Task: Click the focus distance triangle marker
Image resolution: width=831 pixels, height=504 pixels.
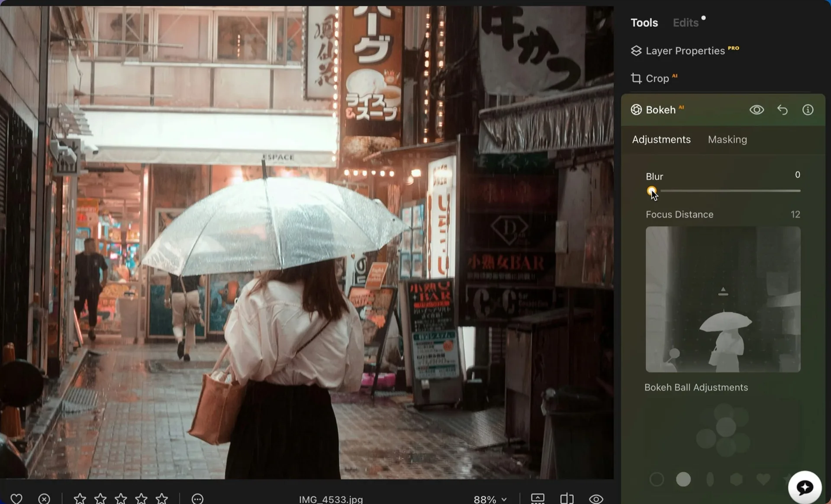Action: coord(723,292)
